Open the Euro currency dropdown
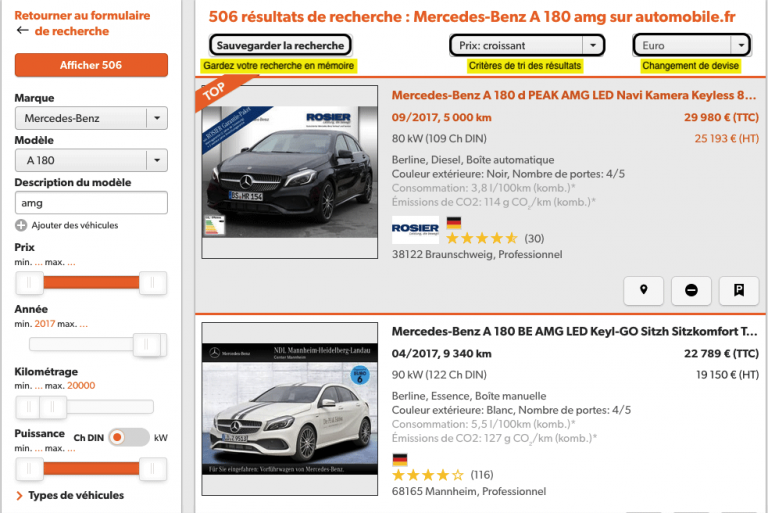Screen dimensions: 768x513 click(x=692, y=45)
